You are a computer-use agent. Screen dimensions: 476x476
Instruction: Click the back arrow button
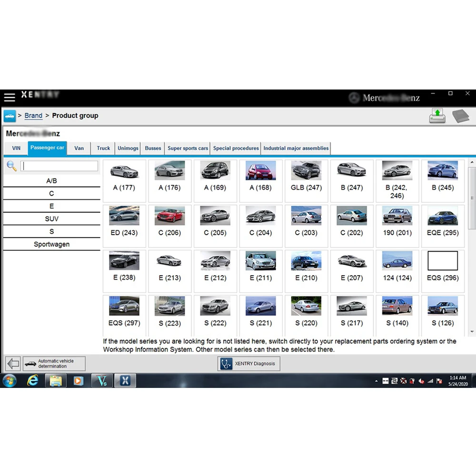[13, 363]
